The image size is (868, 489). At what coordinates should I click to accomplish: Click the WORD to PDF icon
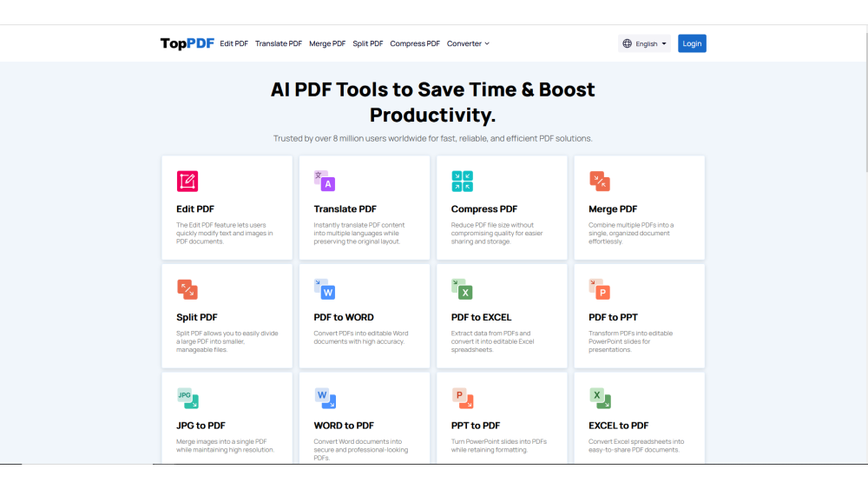[x=325, y=398]
